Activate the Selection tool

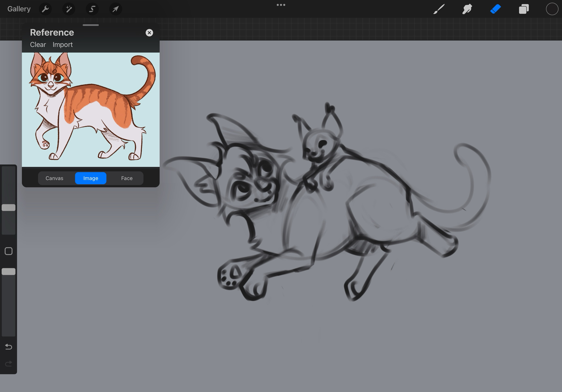(92, 9)
